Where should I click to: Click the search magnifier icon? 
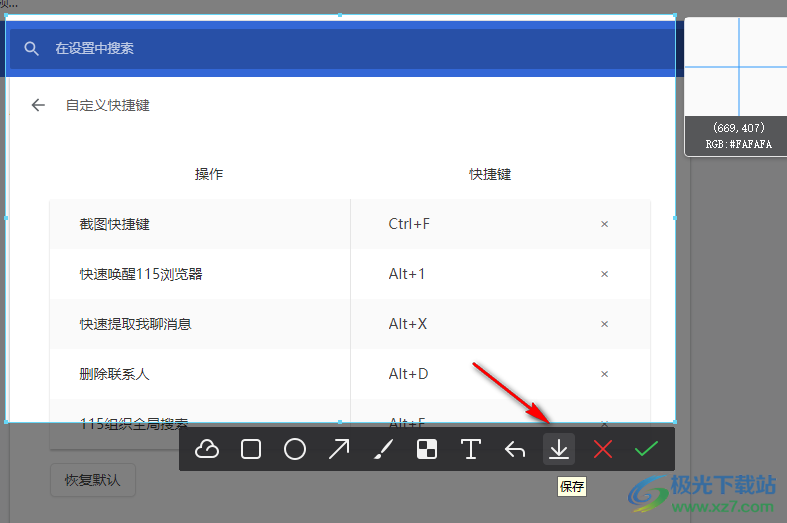(31, 48)
